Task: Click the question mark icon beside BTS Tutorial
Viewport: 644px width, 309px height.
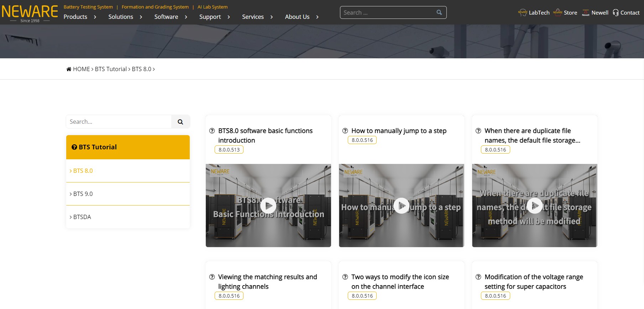Action: click(x=74, y=147)
